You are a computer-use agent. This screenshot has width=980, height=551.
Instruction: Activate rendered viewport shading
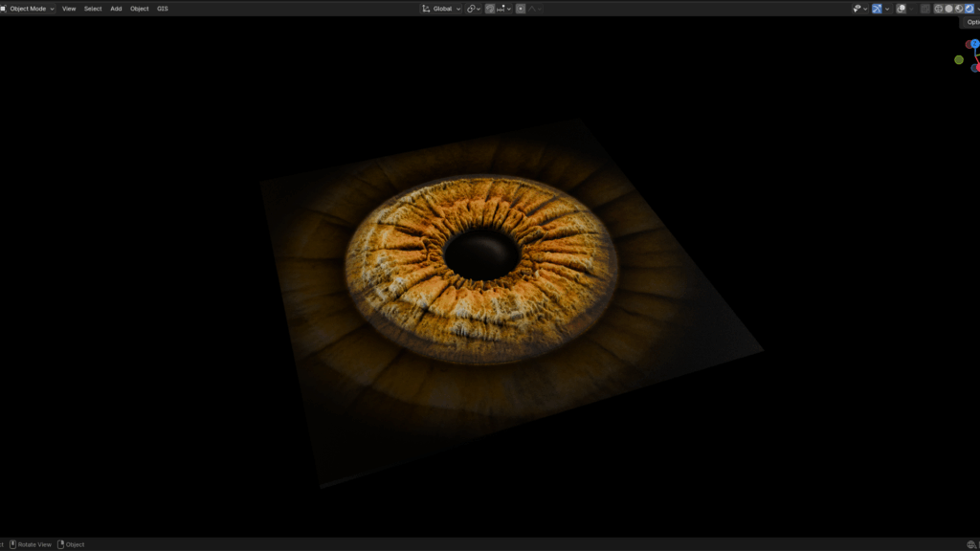[x=969, y=9]
